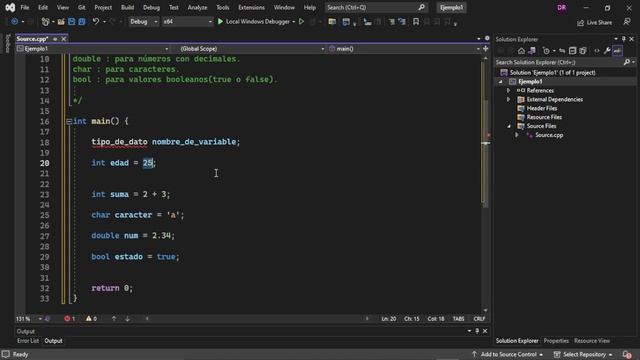The height and width of the screenshot is (360, 640).
Task: Open the Analyze menu
Action: point(197,7)
